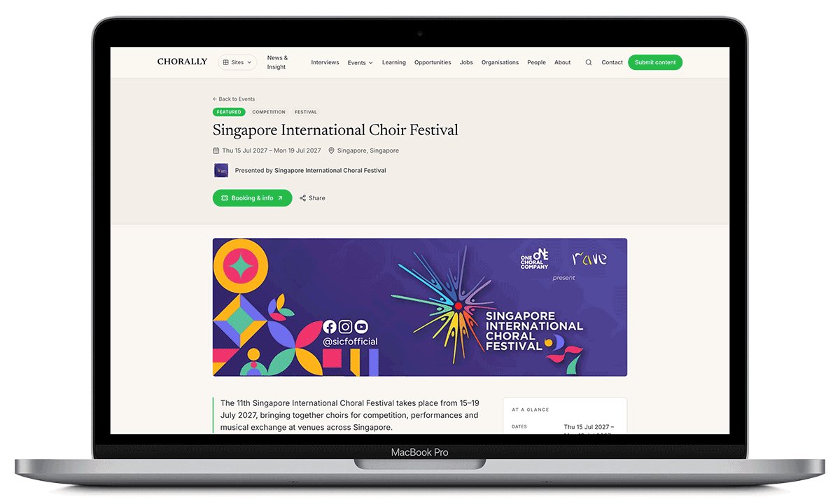Screen dimensions: 840x504
Task: Click the Instagram icon in banner
Action: coord(346,326)
